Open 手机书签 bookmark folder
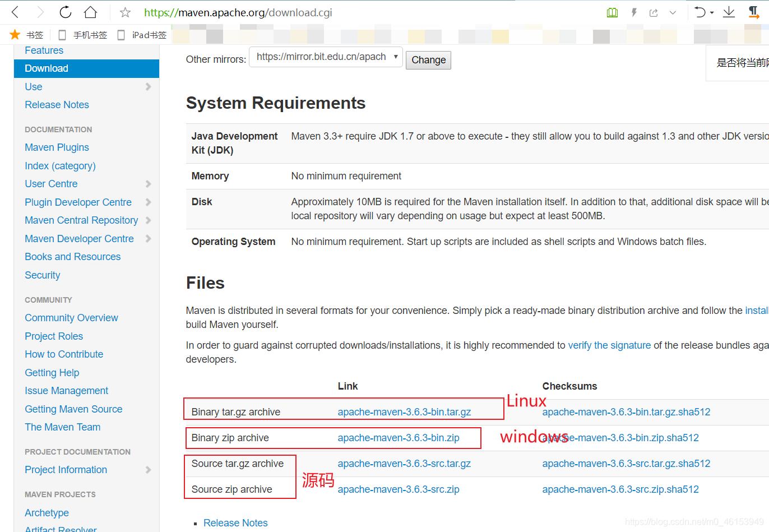Screen dimensions: 769x532 (x=82, y=35)
